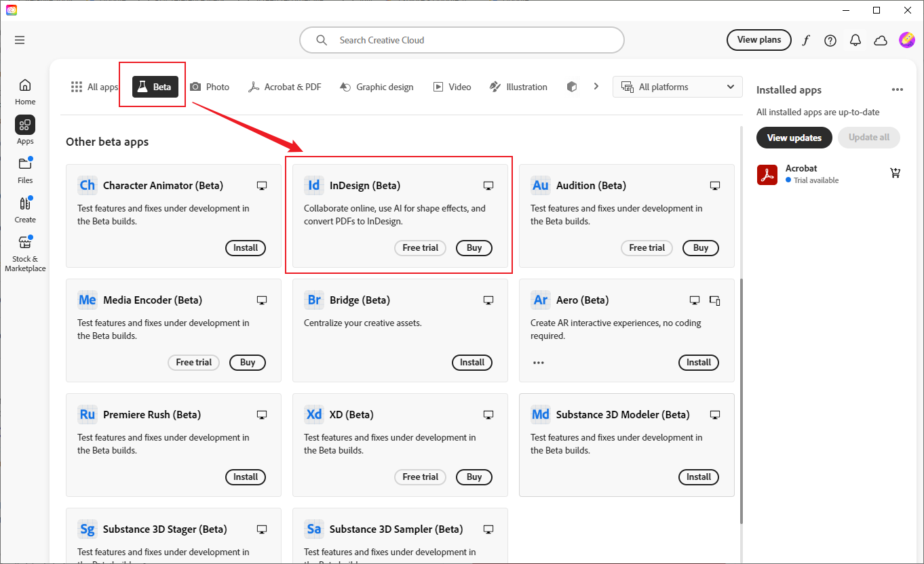The width and height of the screenshot is (924, 564).
Task: Check cloud sync status icon
Action: (881, 40)
